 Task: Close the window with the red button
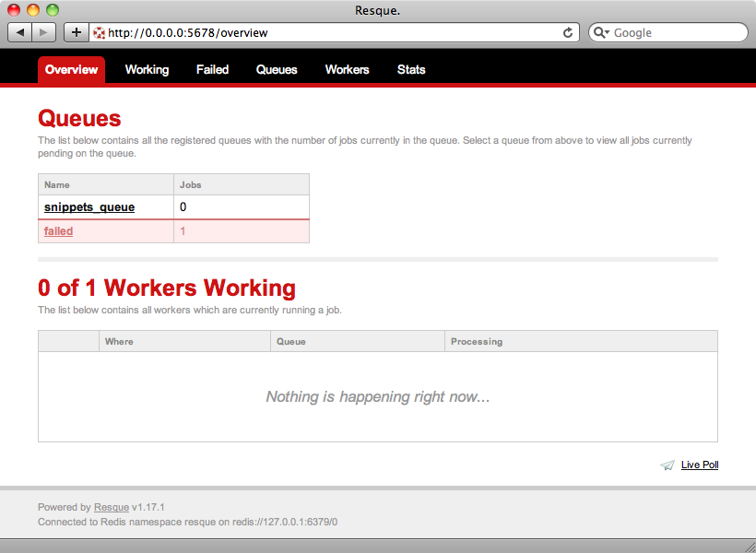pyautogui.click(x=14, y=9)
